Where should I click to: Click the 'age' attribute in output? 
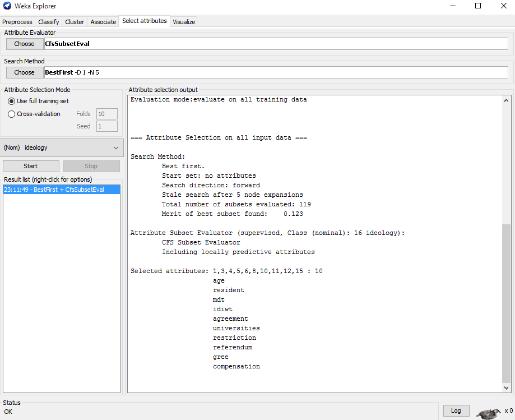coord(219,281)
